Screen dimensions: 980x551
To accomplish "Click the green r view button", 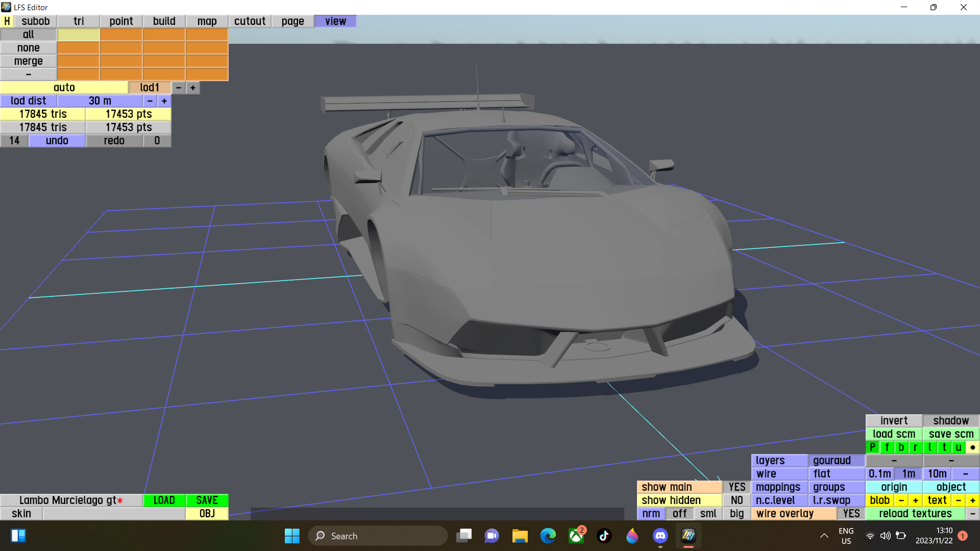I will click(915, 447).
